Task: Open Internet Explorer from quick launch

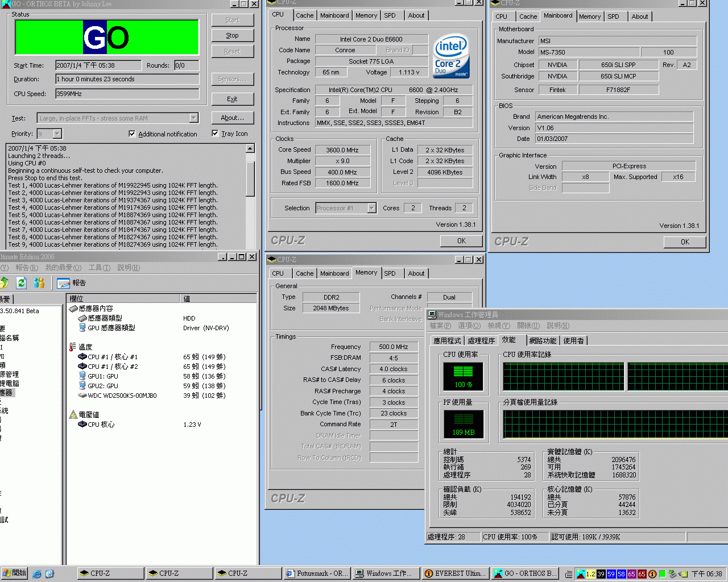Action: [x=37, y=574]
